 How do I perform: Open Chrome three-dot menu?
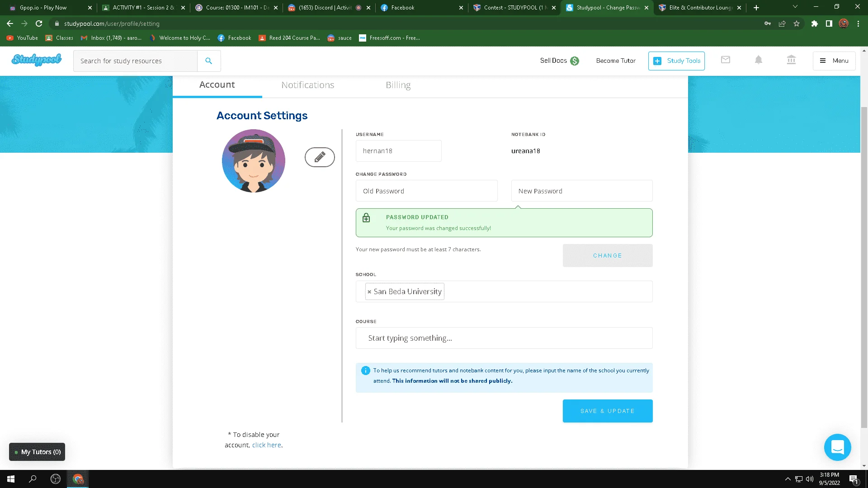[x=858, y=23]
